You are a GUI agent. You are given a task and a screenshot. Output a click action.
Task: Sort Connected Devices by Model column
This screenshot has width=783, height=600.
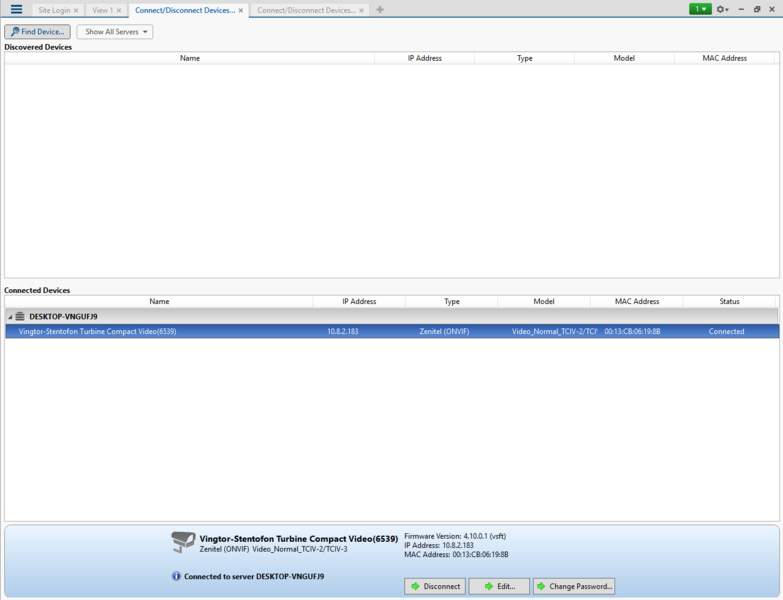544,301
